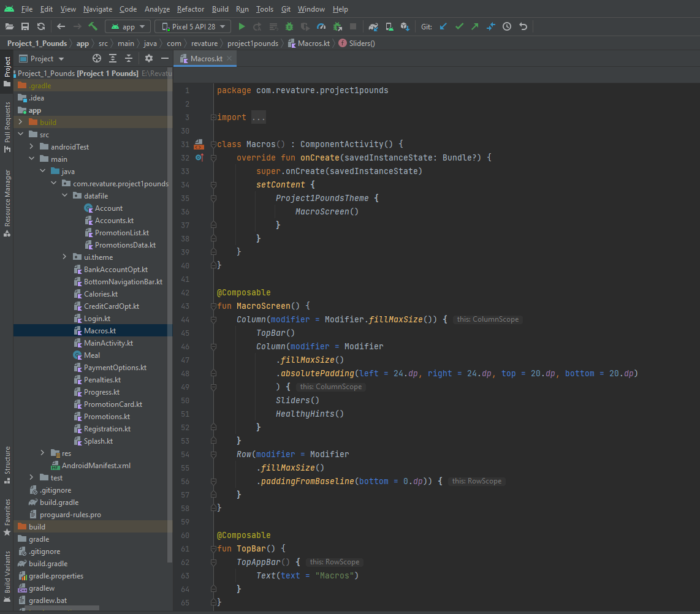Open Project panel settings gear

(x=149, y=58)
